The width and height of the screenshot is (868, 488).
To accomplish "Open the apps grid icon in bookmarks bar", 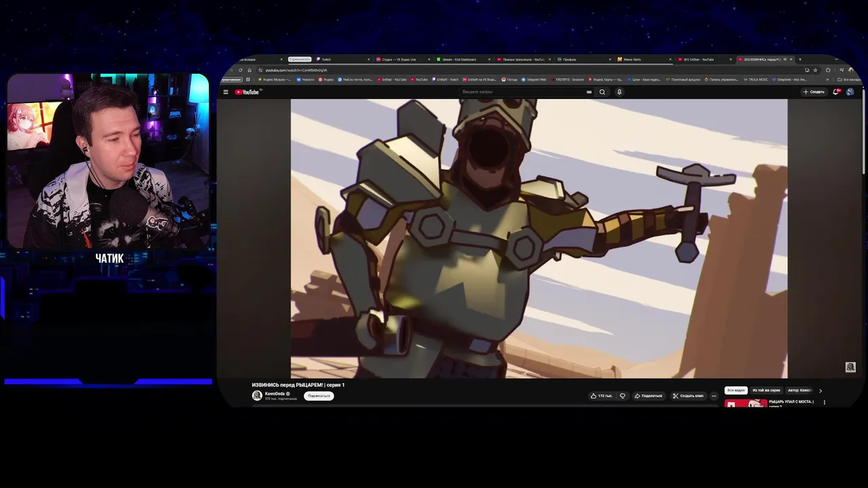I will (248, 79).
